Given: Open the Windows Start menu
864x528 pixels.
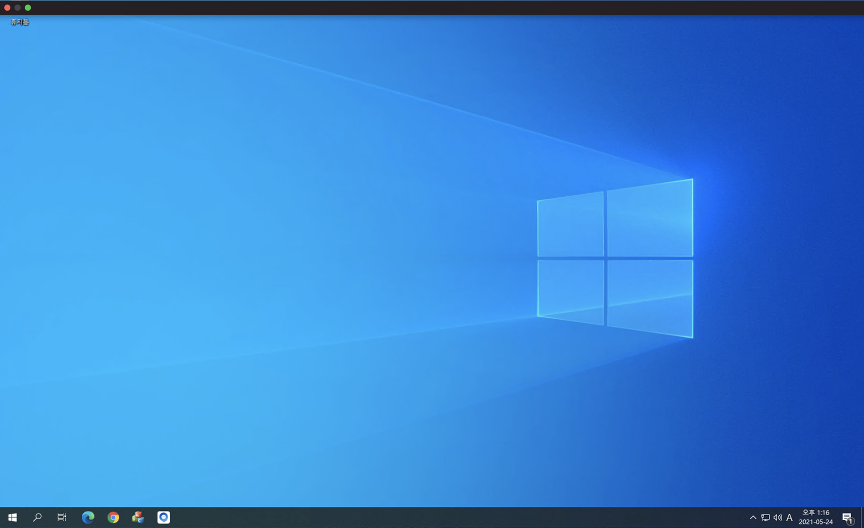Looking at the screenshot, I should click(12, 518).
